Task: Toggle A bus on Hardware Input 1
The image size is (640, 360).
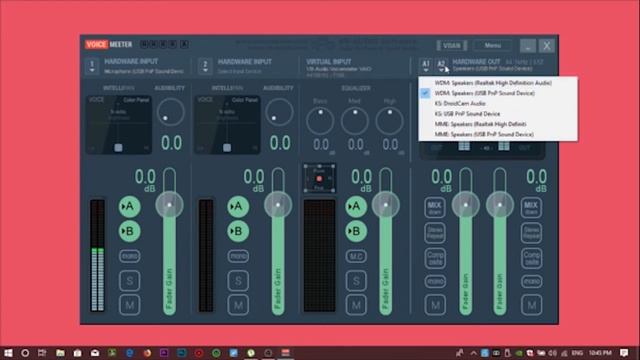Action: click(129, 207)
